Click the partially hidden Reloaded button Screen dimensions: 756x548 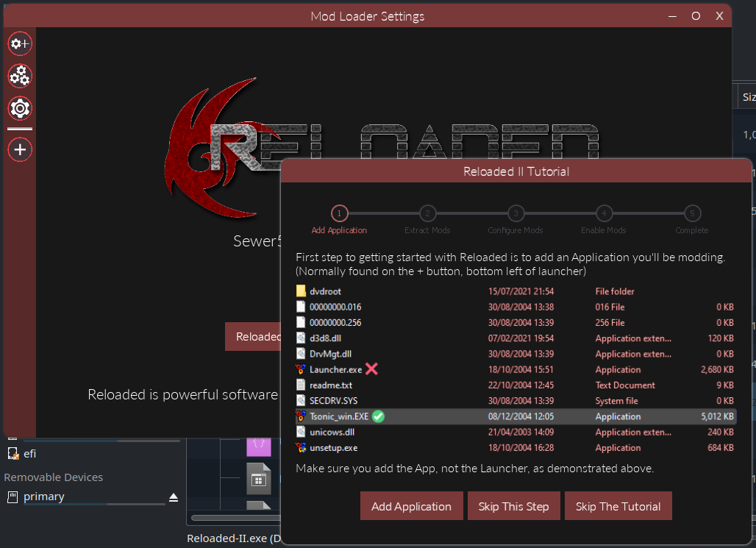pyautogui.click(x=253, y=337)
